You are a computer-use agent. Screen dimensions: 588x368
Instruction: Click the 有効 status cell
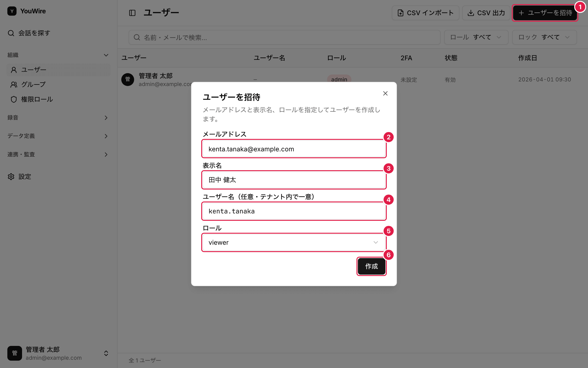(450, 80)
